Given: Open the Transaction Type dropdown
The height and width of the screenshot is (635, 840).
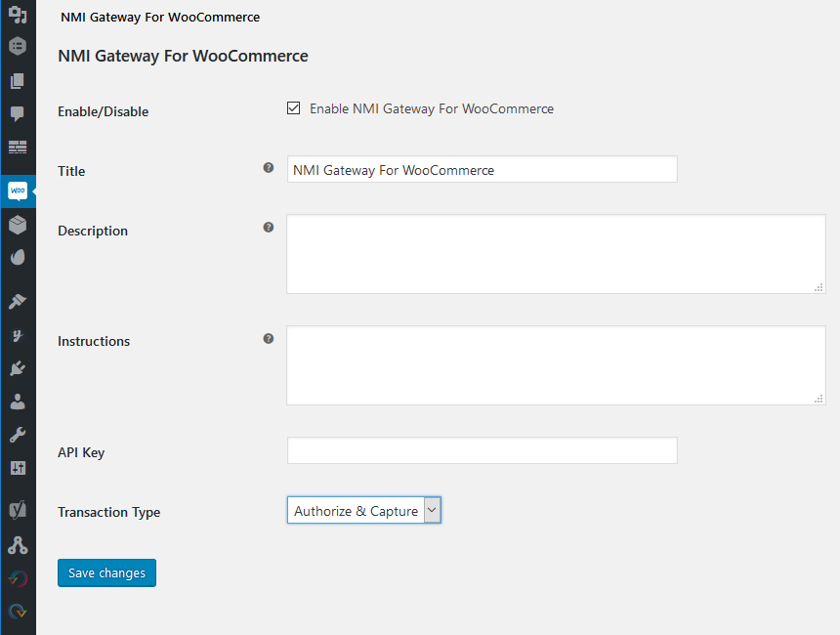Looking at the screenshot, I should point(363,510).
